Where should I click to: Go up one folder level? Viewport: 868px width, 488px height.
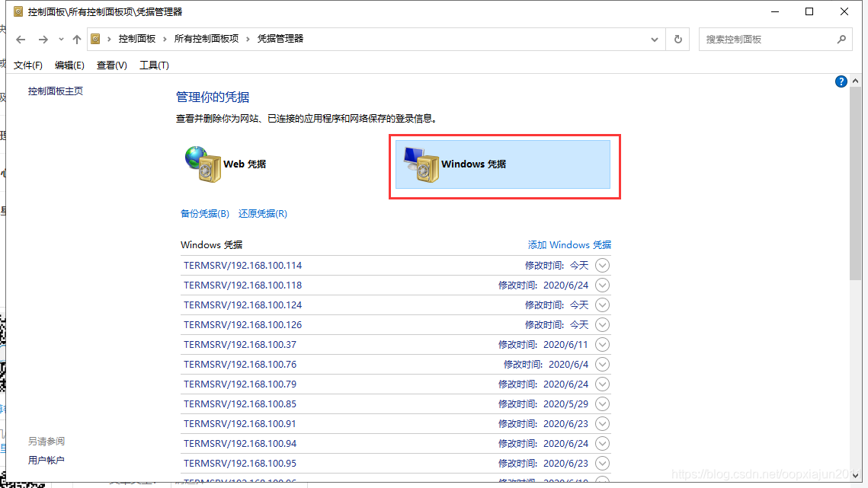pyautogui.click(x=77, y=40)
